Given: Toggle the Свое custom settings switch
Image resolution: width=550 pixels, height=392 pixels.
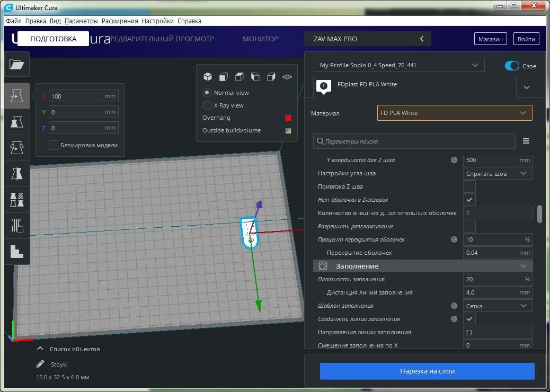Looking at the screenshot, I should tap(512, 66).
